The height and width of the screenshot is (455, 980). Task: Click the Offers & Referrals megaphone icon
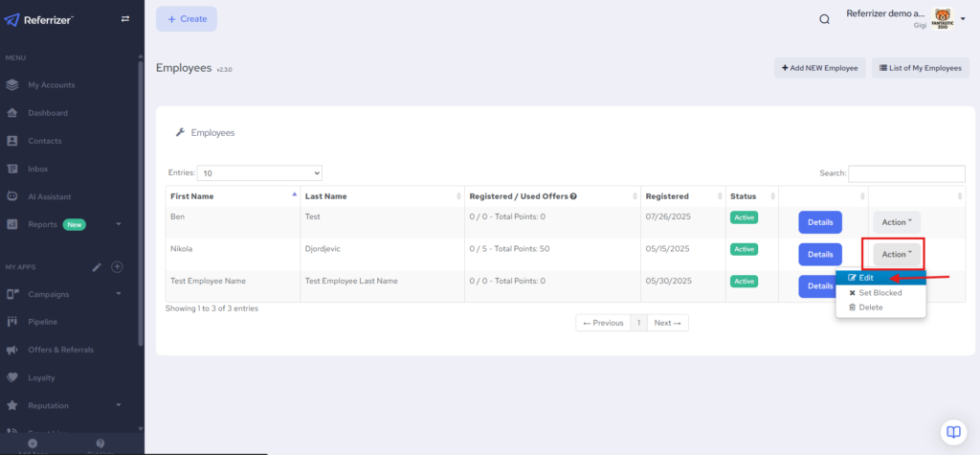pos(12,350)
